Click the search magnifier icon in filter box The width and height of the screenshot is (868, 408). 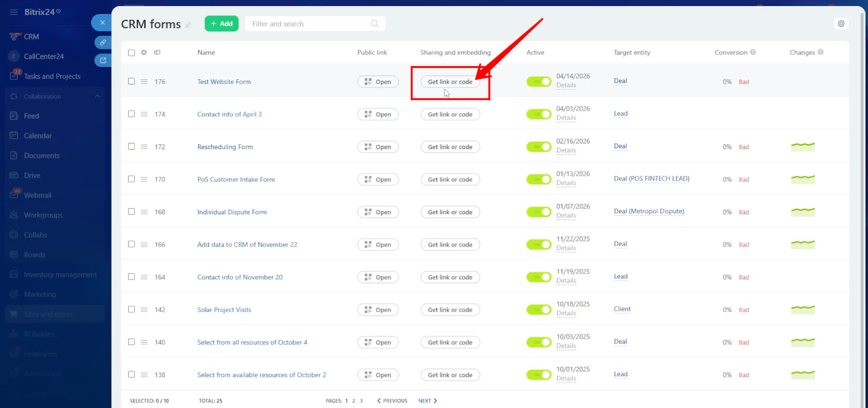coord(375,23)
